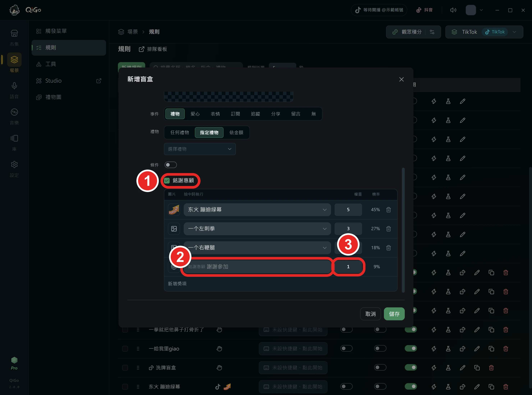
Task: Delete the 东火 蹦迪绿幕 prize row
Action: [x=388, y=210]
